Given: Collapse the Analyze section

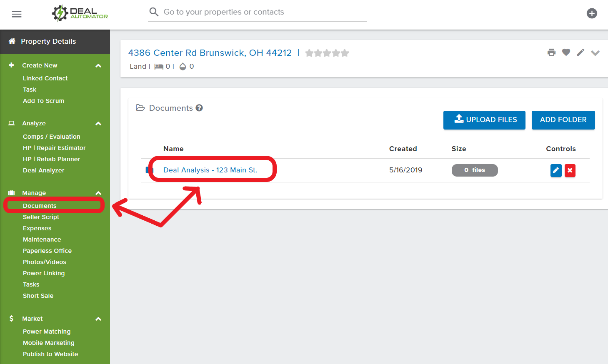Looking at the screenshot, I should (98, 124).
